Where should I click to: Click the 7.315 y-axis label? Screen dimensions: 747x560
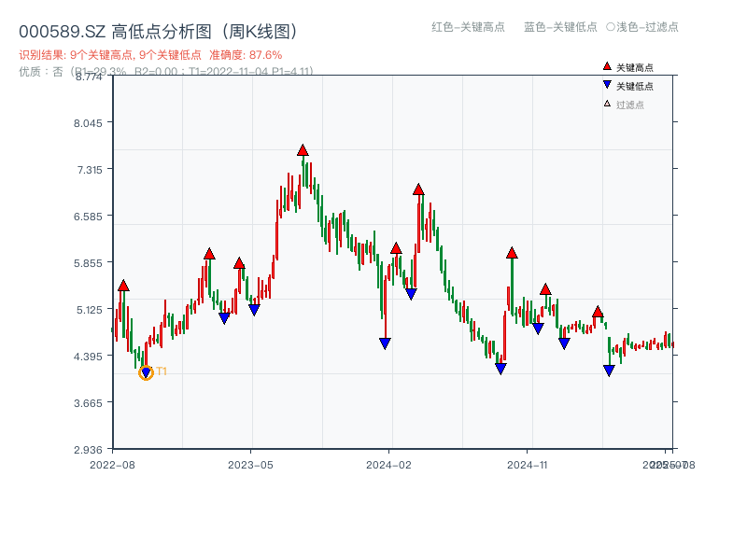pos(90,170)
